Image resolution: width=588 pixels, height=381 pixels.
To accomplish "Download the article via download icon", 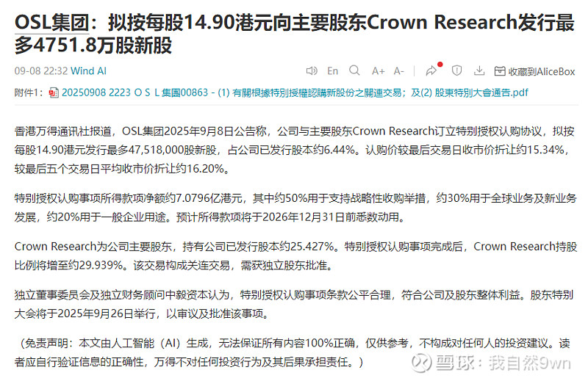I will tap(479, 70).
